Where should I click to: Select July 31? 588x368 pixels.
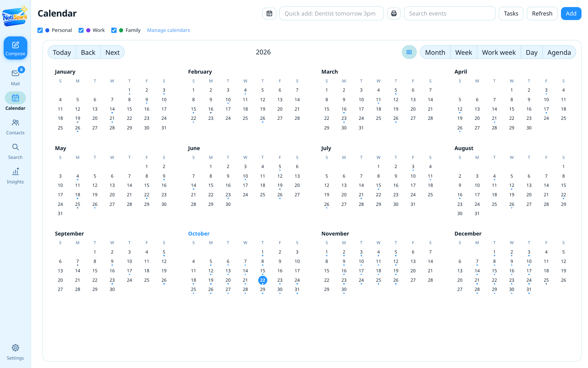(x=413, y=204)
